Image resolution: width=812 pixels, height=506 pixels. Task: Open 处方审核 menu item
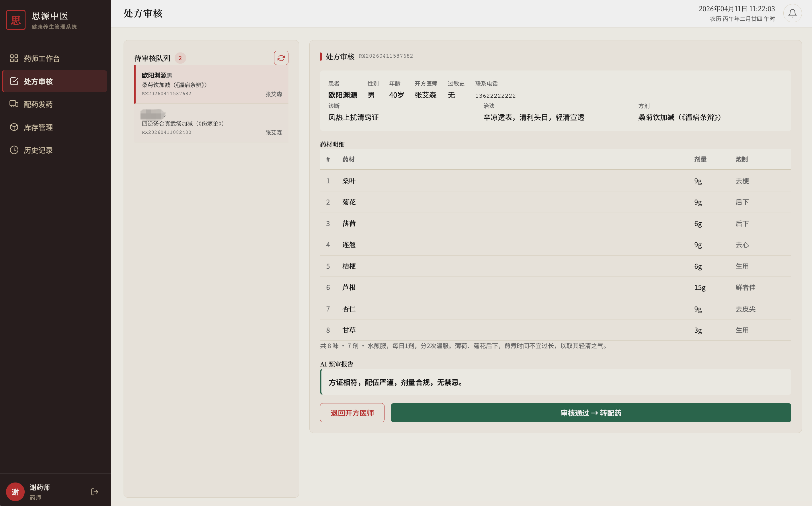38,81
